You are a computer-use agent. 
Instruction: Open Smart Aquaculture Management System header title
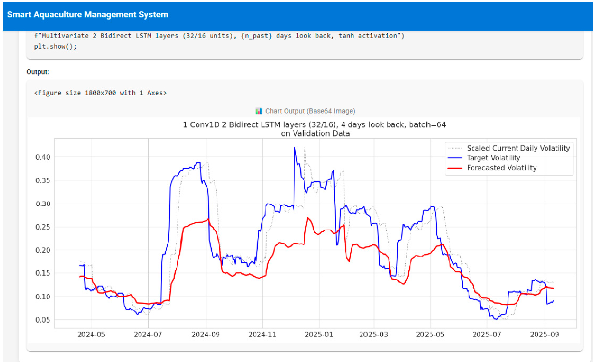click(88, 15)
